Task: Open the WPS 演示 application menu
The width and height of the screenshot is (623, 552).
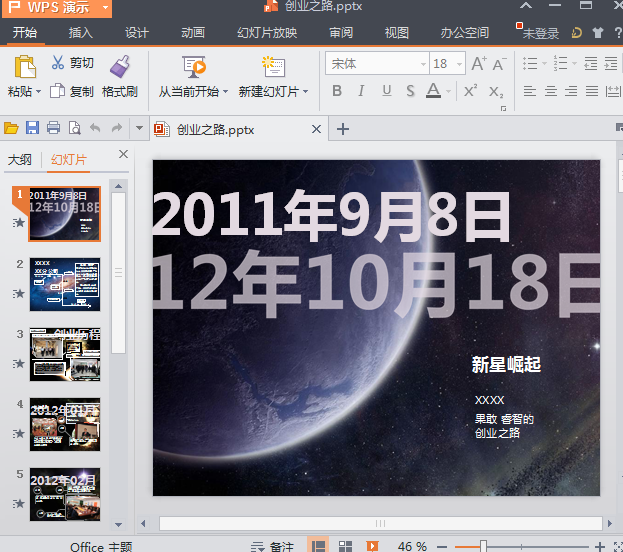Action: pos(57,8)
